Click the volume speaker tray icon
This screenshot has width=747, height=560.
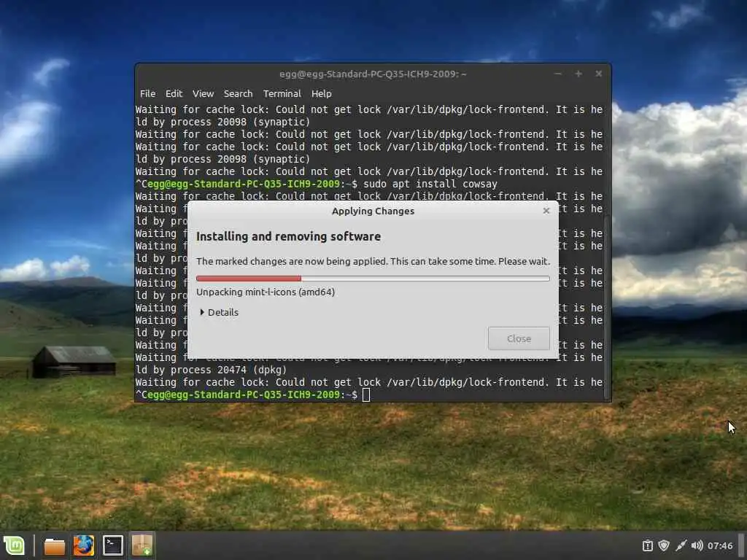(x=697, y=545)
